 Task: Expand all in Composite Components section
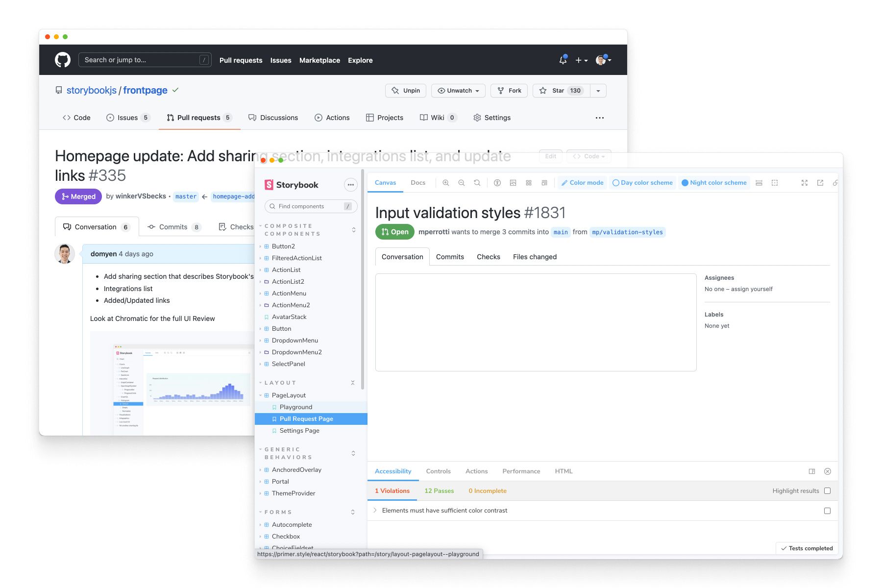(x=354, y=230)
